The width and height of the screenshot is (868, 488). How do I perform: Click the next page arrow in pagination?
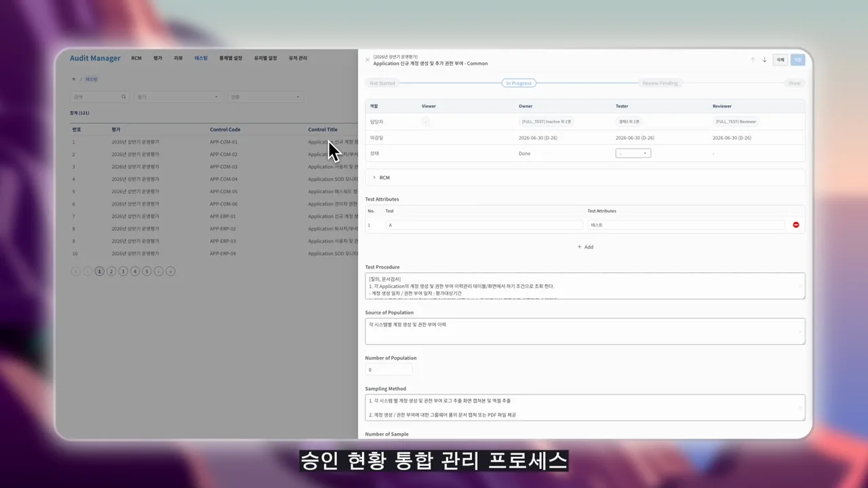point(159,271)
